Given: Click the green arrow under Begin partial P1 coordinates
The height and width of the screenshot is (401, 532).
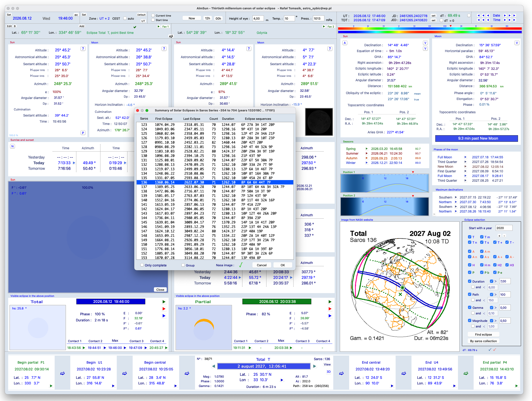Looking at the screenshot, I should [x=51, y=386].
